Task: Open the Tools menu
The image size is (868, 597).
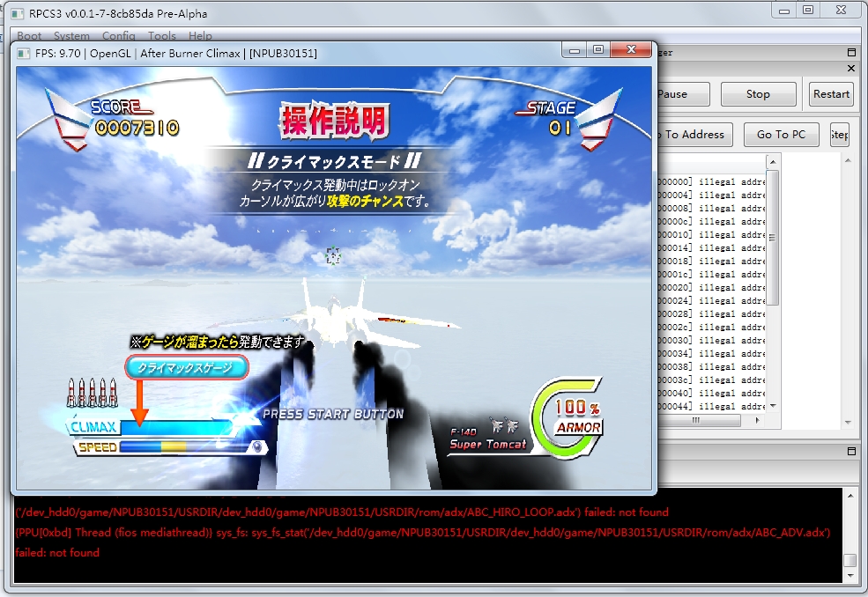Action: [x=162, y=36]
